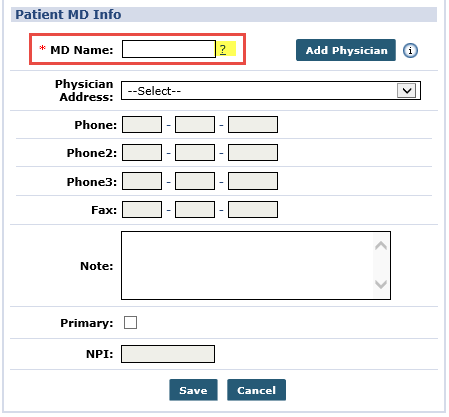Click the first Phone3 number box
This screenshot has width=449, height=417.
click(142, 181)
